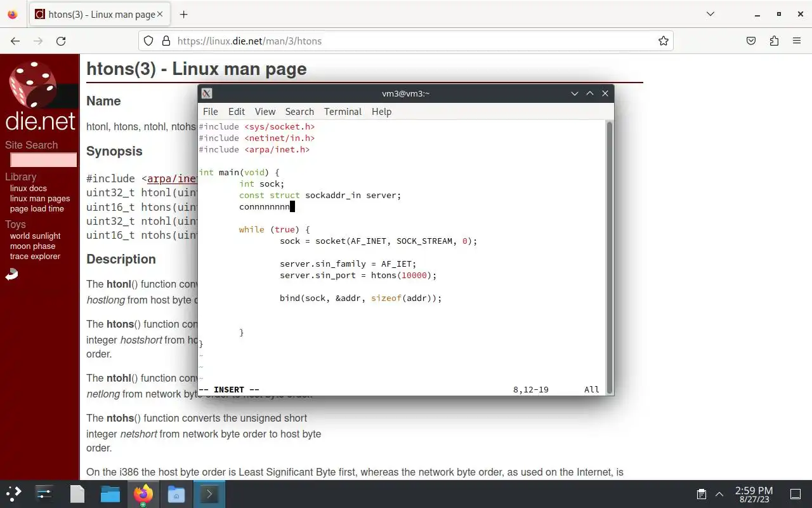This screenshot has height=508, width=812.
Task: Reload the htons man page
Action: coord(61,41)
